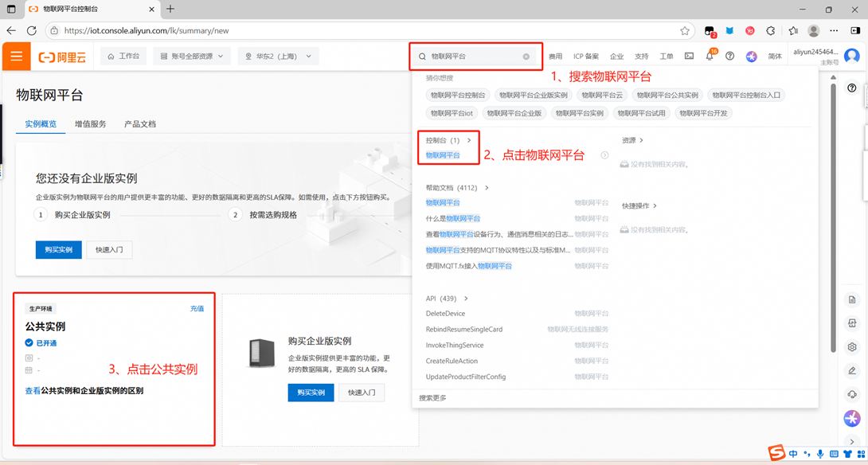Click the 搜索更多 link
The height and width of the screenshot is (465, 868).
click(x=432, y=398)
